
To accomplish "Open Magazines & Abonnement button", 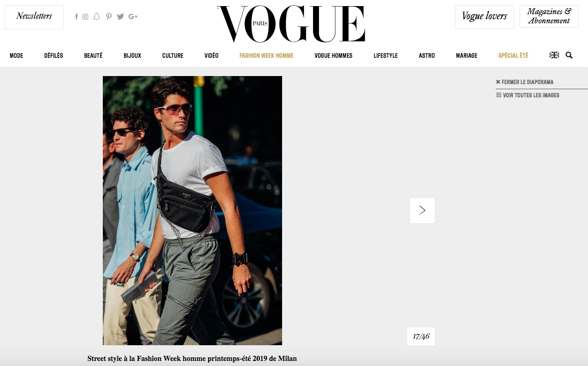I will (x=549, y=17).
